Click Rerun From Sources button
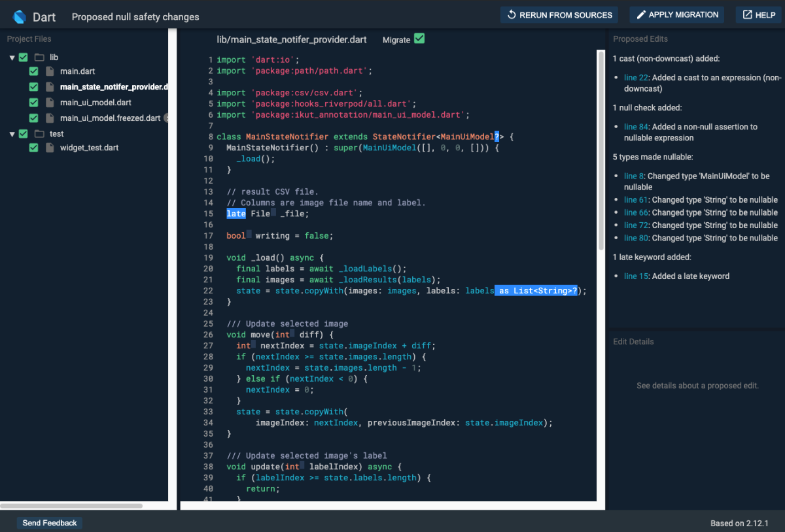The image size is (785, 532). tap(560, 15)
